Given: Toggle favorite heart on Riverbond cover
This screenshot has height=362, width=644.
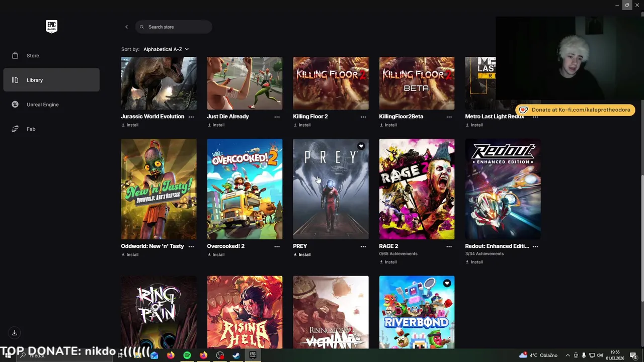Looking at the screenshot, I should click(447, 283).
